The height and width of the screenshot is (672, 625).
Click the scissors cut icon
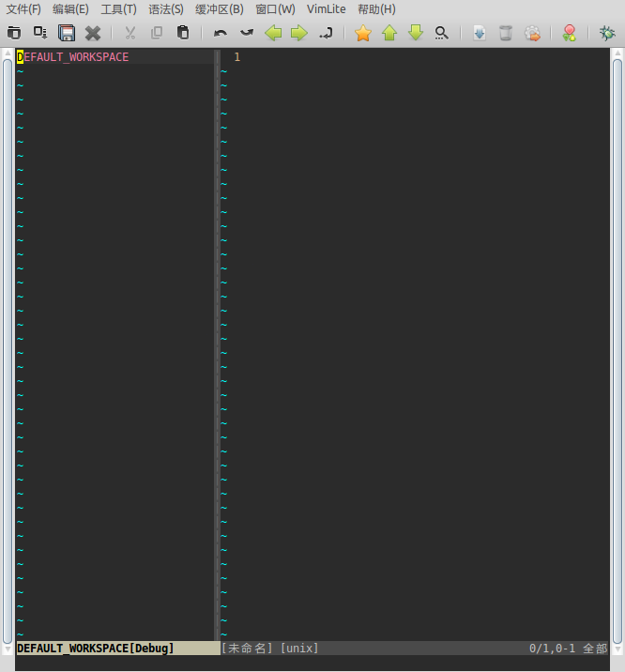click(x=130, y=33)
